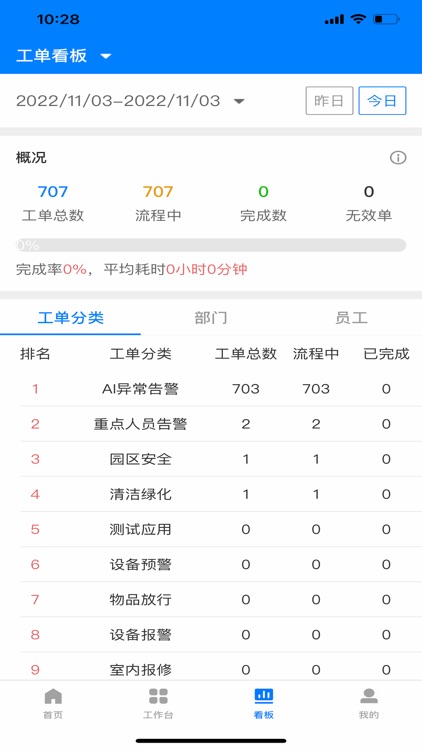
Task: Select the 室内报修 row
Action: [211, 668]
